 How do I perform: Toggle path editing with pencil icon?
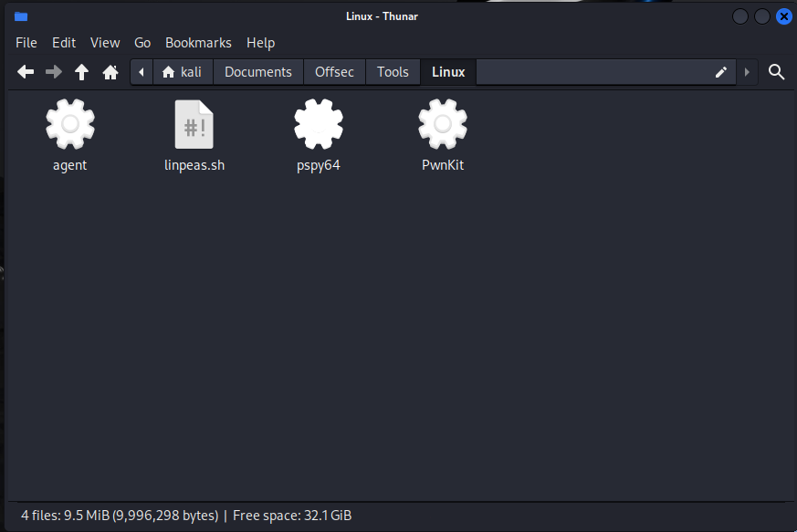click(720, 72)
